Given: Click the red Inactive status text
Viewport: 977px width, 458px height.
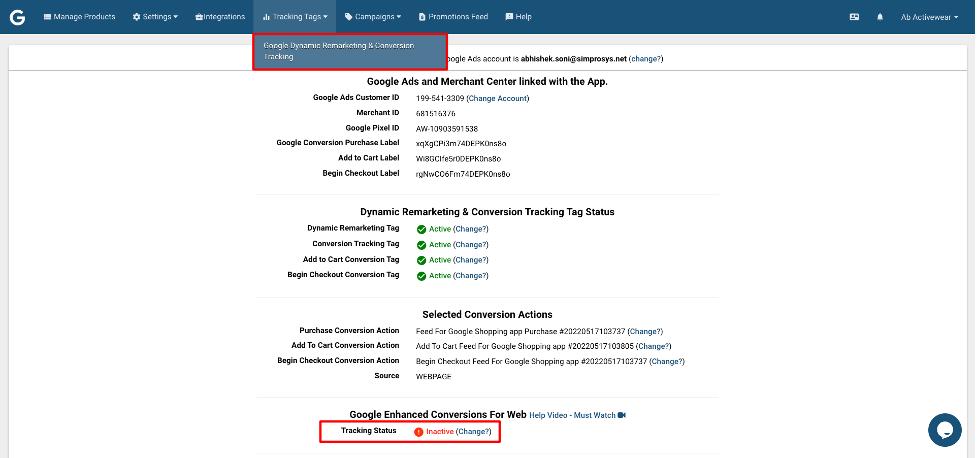Looking at the screenshot, I should [x=440, y=432].
